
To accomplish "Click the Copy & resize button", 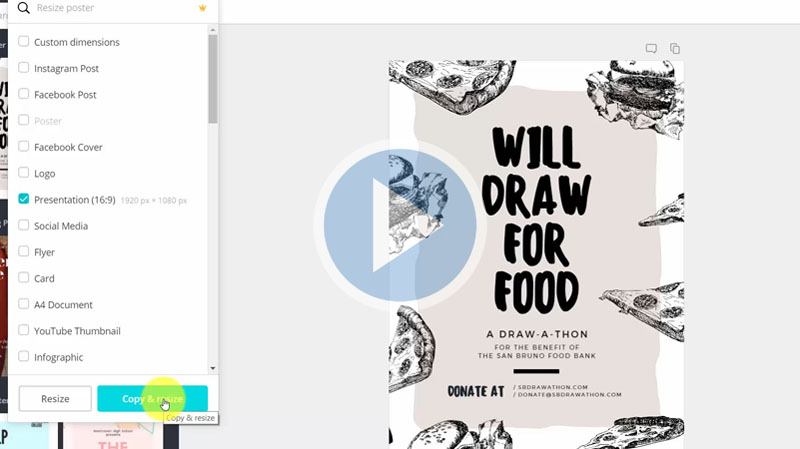I will coord(152,399).
